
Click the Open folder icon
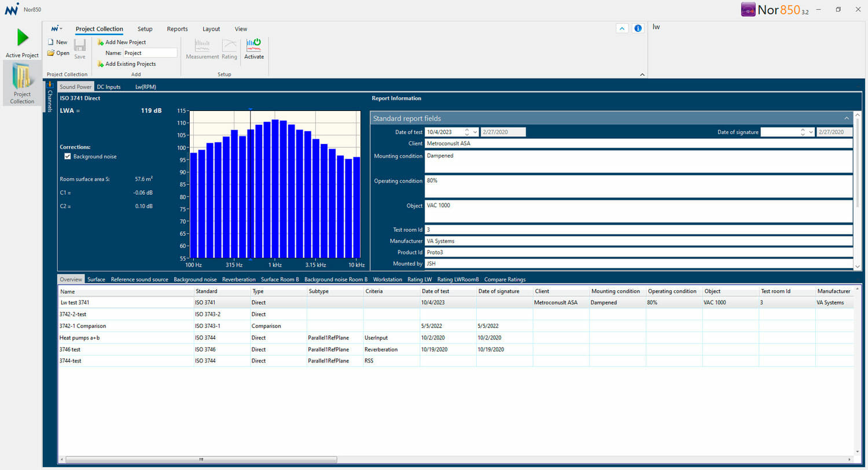pos(51,53)
